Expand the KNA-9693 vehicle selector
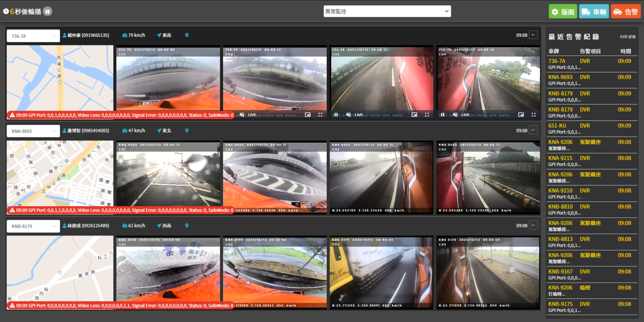This screenshot has width=644, height=322. 33,131
